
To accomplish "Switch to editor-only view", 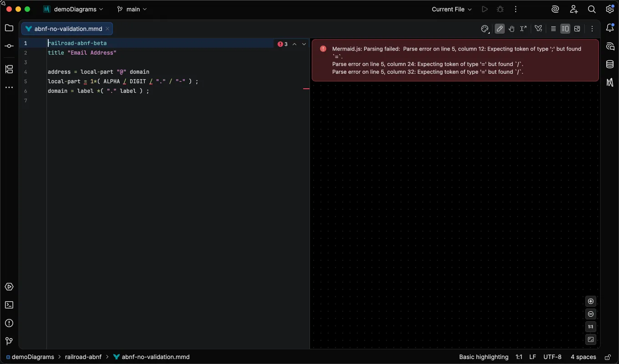I will tap(553, 29).
